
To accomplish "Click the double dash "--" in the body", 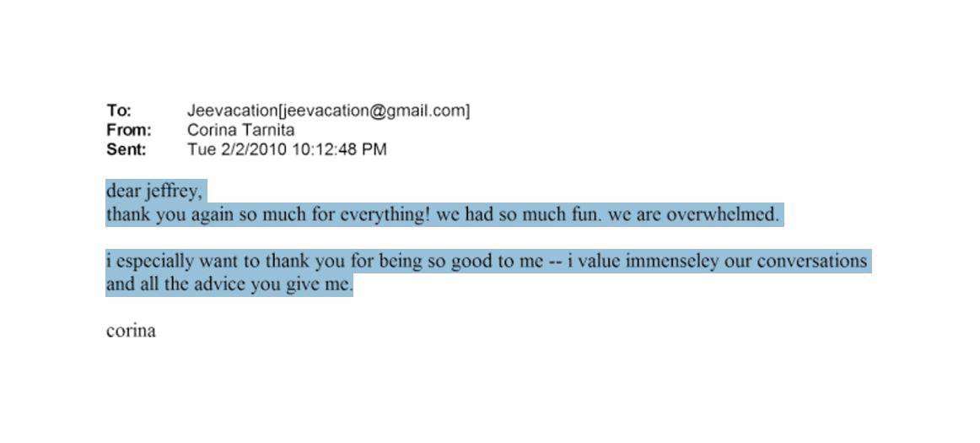I will [x=555, y=262].
